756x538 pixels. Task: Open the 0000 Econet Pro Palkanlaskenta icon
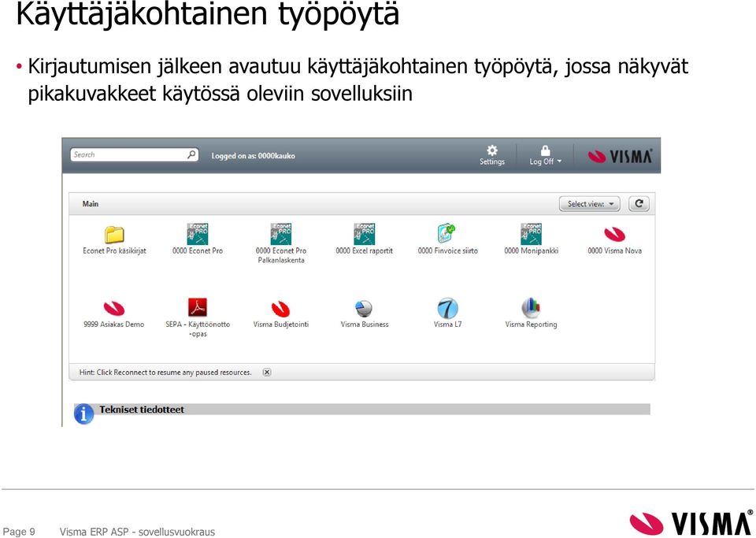point(281,234)
